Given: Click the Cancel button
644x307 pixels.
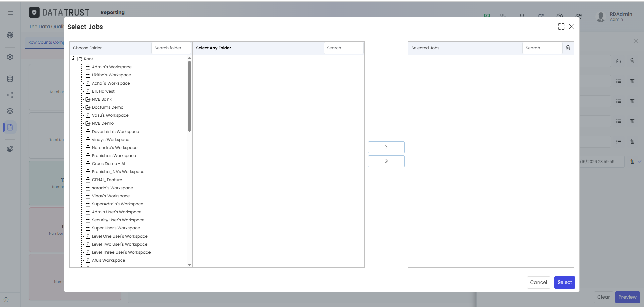Looking at the screenshot, I should point(538,282).
